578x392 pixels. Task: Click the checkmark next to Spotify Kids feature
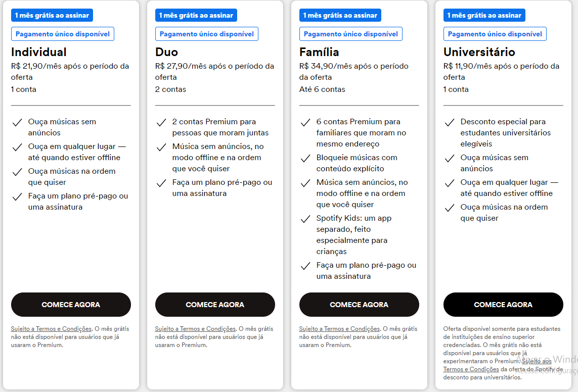tap(305, 219)
